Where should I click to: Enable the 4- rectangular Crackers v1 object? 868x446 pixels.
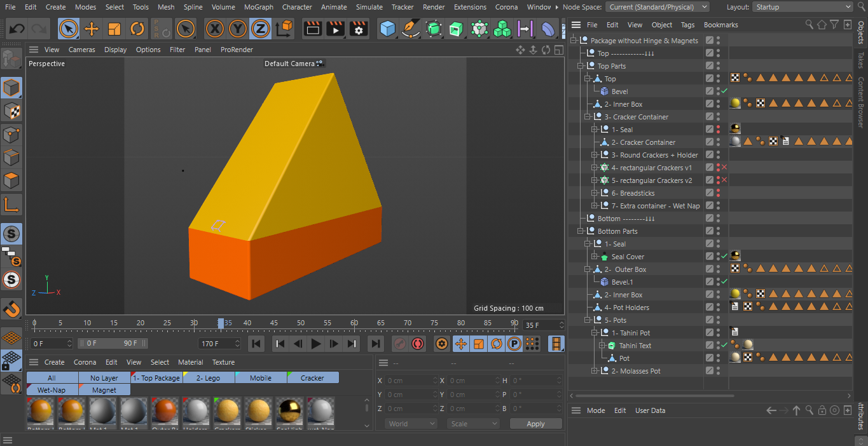724,168
